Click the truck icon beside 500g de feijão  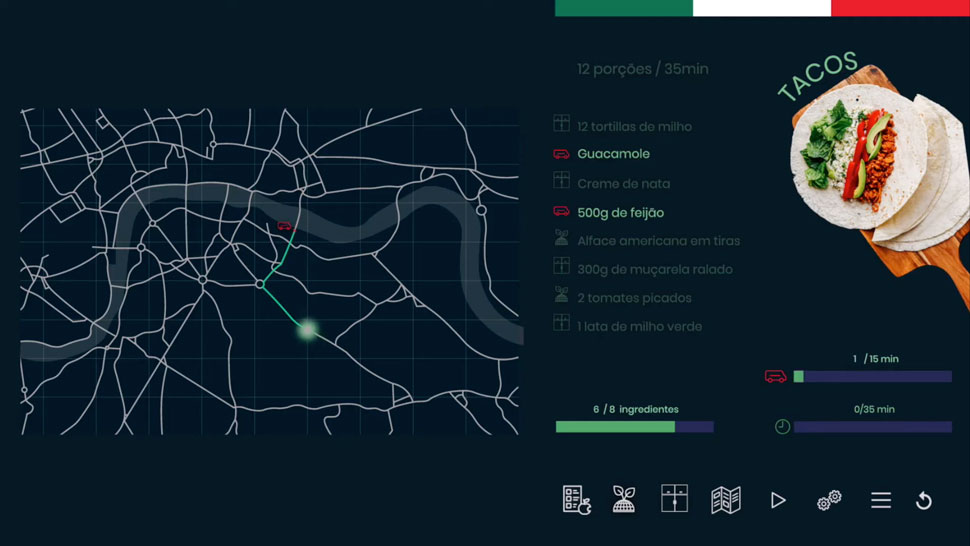click(561, 212)
